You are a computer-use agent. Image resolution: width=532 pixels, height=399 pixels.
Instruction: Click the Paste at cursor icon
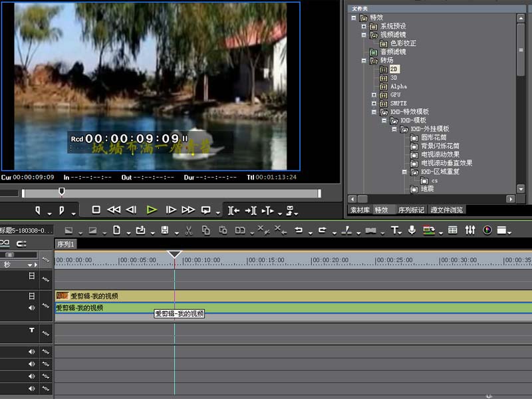pyautogui.click(x=223, y=230)
